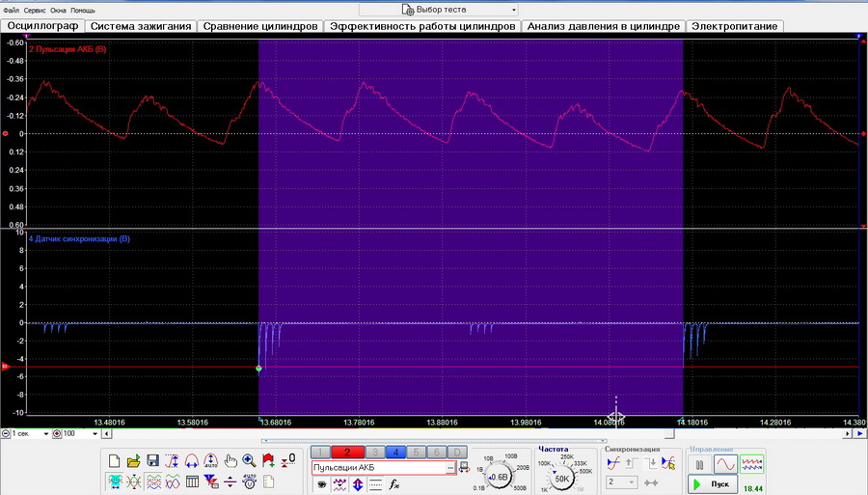Viewport: 868px width, 495px height.
Task: Click sensor preset icon beside channel name
Action: tap(464, 468)
